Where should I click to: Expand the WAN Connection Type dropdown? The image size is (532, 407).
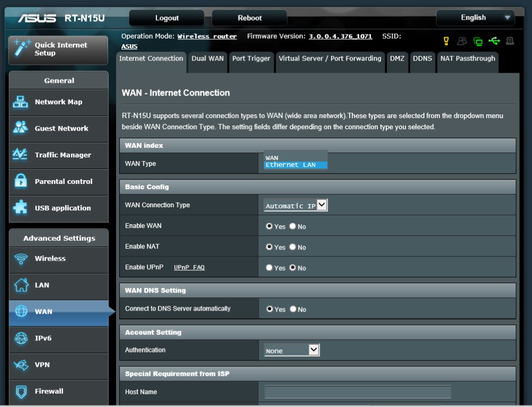click(296, 205)
